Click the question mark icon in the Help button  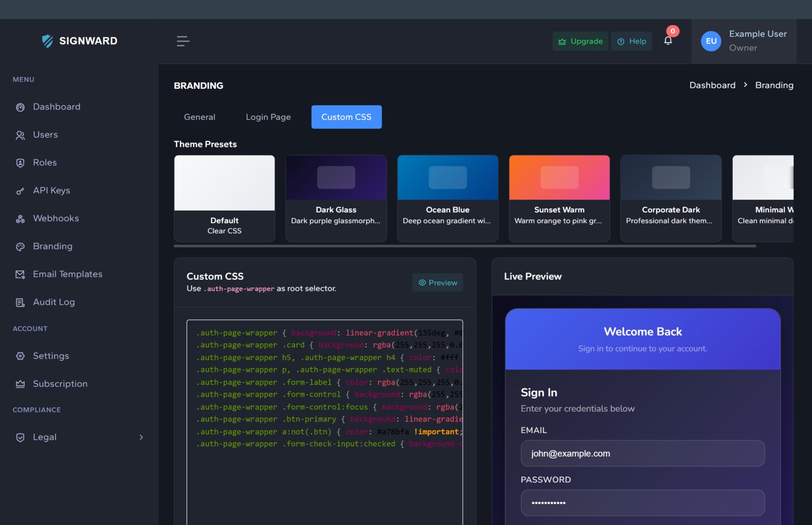[x=621, y=42]
